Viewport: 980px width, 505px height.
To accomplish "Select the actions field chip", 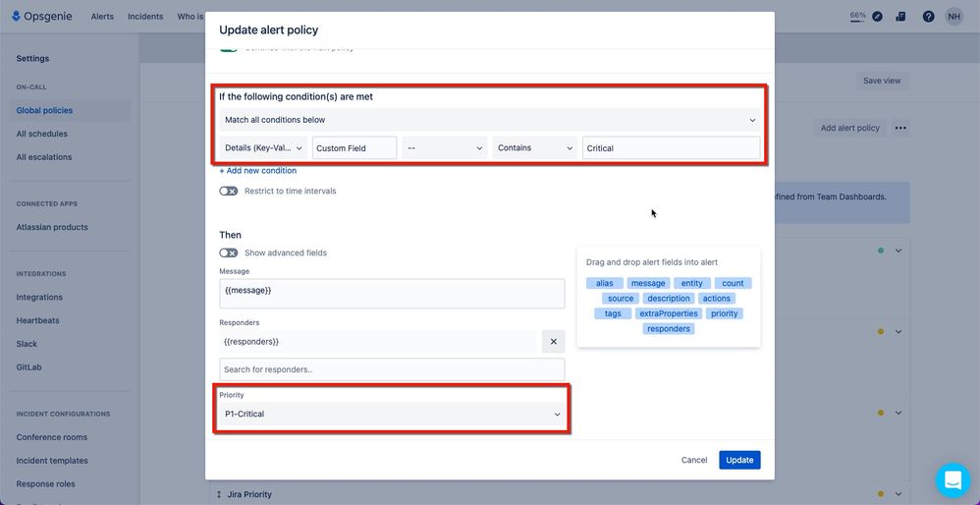I will tap(716, 298).
